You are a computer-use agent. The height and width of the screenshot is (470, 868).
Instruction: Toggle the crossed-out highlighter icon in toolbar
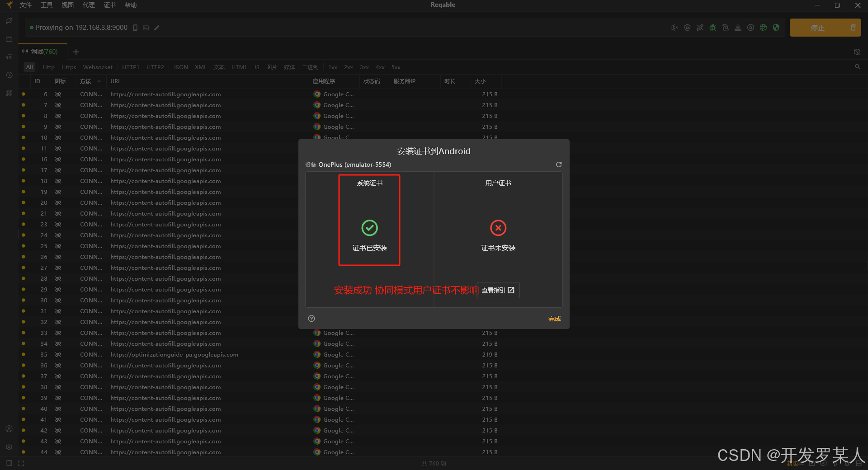(x=700, y=28)
